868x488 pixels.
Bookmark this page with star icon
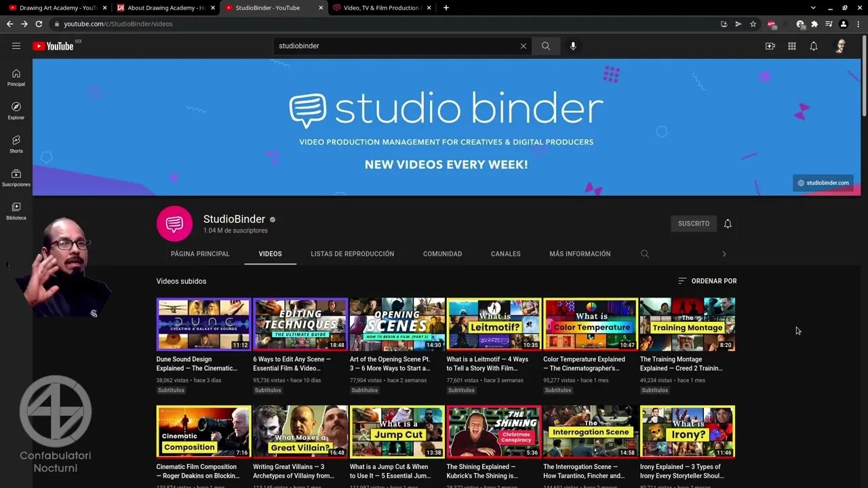[x=753, y=24]
